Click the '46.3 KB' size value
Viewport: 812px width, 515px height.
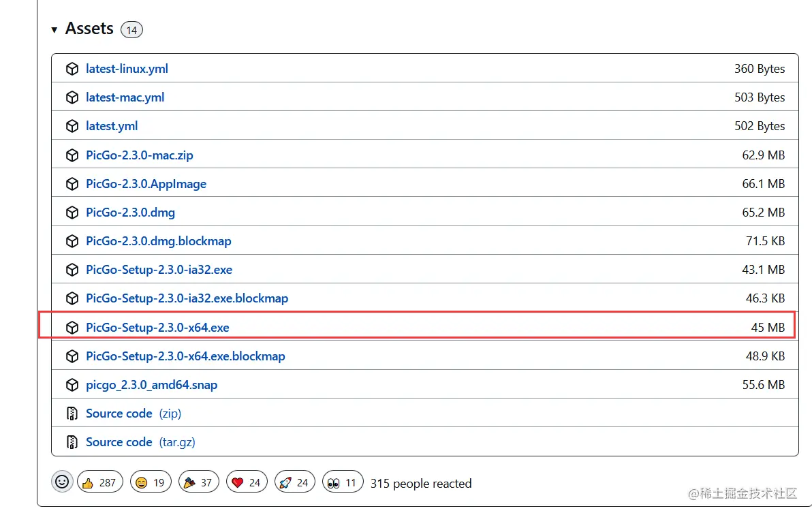click(x=766, y=298)
